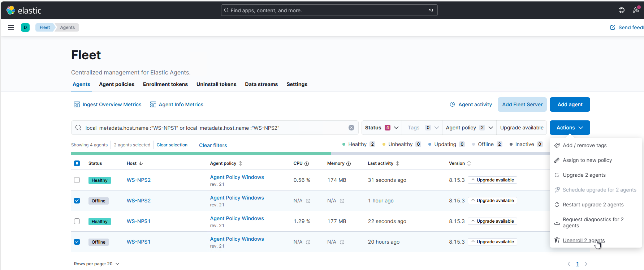This screenshot has width=644, height=270.
Task: Open the Fleet breadcrumb
Action: click(45, 27)
